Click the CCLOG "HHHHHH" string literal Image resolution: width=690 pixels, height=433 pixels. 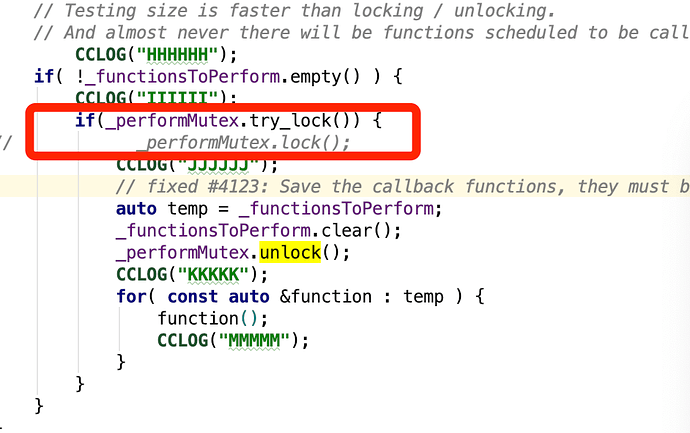[177, 55]
